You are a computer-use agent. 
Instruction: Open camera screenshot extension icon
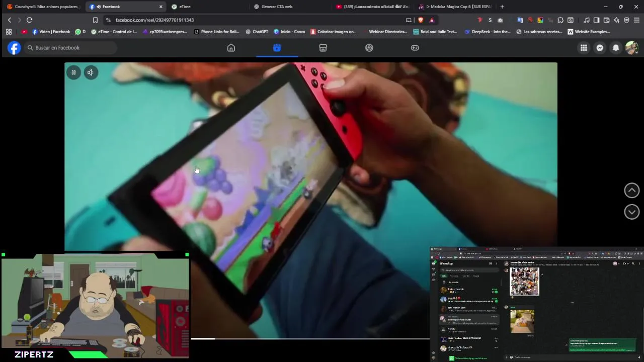(x=500, y=20)
